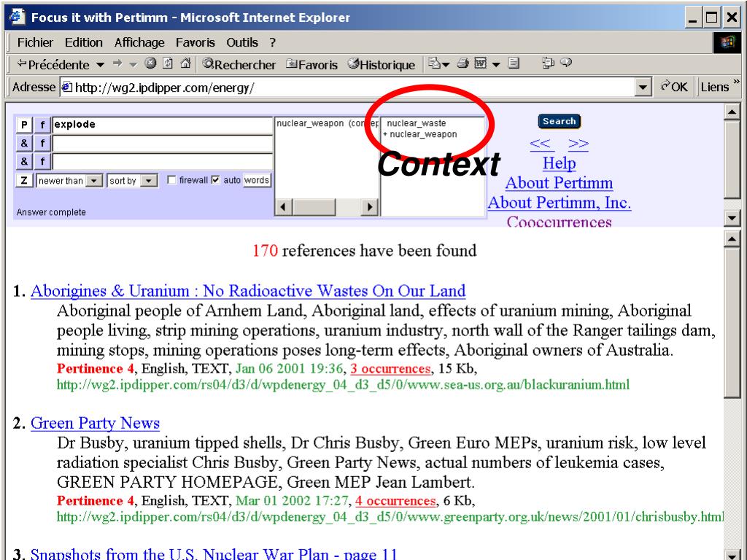Select nuclear_weapon (concept) in the list box
The width and height of the screenshot is (747, 560).
tap(328, 123)
